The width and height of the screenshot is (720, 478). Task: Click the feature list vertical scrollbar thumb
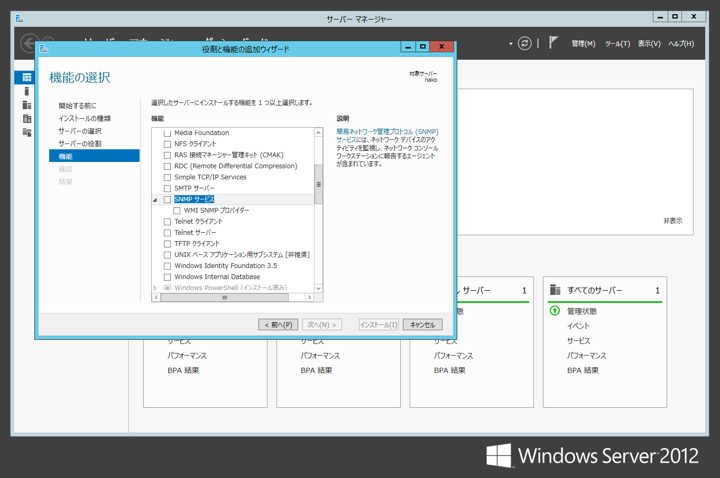[x=318, y=184]
